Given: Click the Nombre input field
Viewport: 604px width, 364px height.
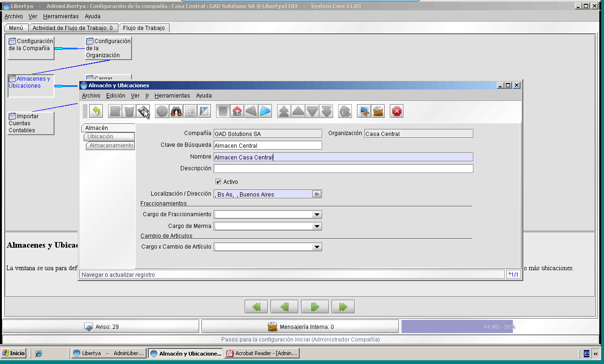Looking at the screenshot, I should pos(343,157).
